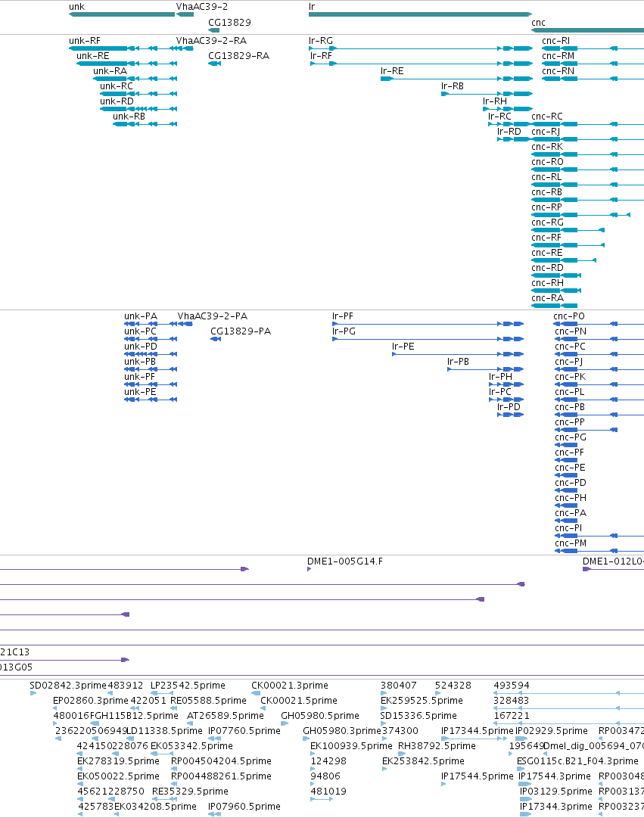Select EST RH38792.5prime label
This screenshot has height=818, width=644.
437,746
